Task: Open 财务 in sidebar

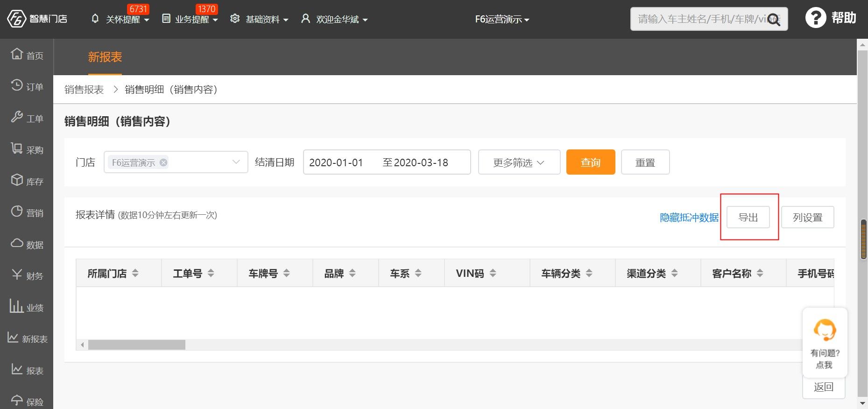Action: pyautogui.click(x=27, y=275)
